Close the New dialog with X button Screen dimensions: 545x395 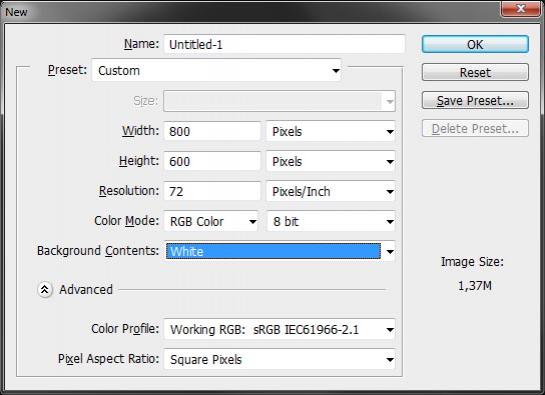pos(520,8)
